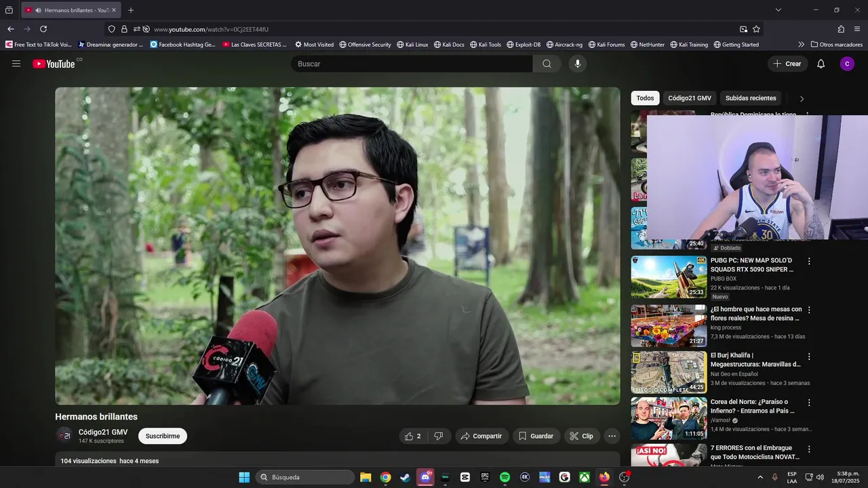Switch to the Hermanos brillantes browser tab
Viewport: 868px width, 488px height.
pos(71,10)
